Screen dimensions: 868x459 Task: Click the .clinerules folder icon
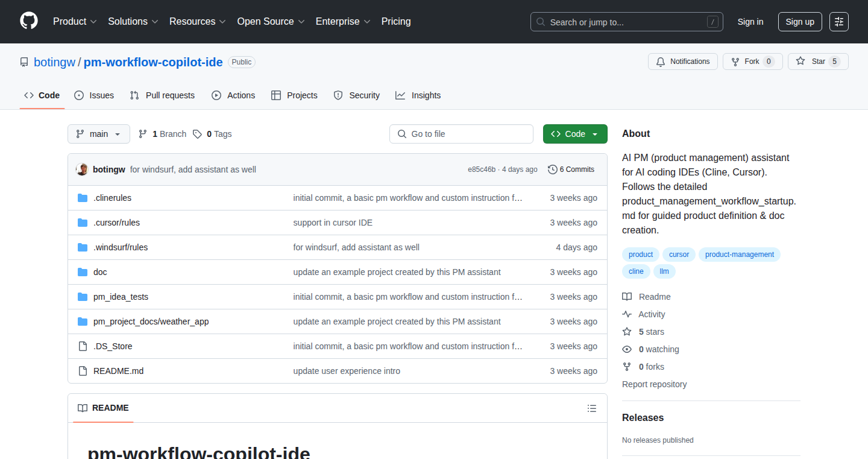pyautogui.click(x=83, y=198)
